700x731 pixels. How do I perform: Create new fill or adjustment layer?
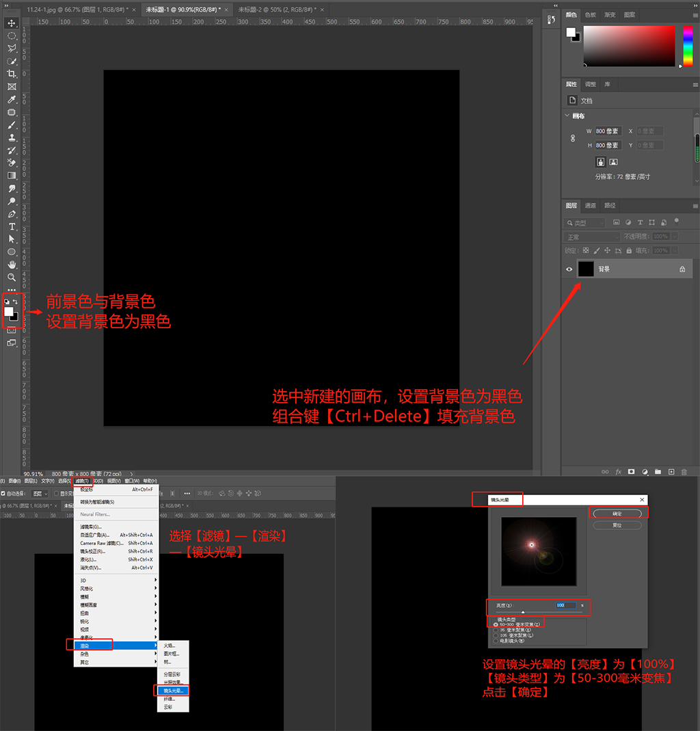pos(645,472)
